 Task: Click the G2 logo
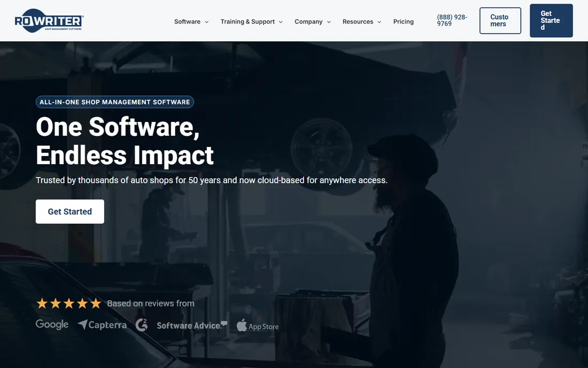(x=141, y=325)
